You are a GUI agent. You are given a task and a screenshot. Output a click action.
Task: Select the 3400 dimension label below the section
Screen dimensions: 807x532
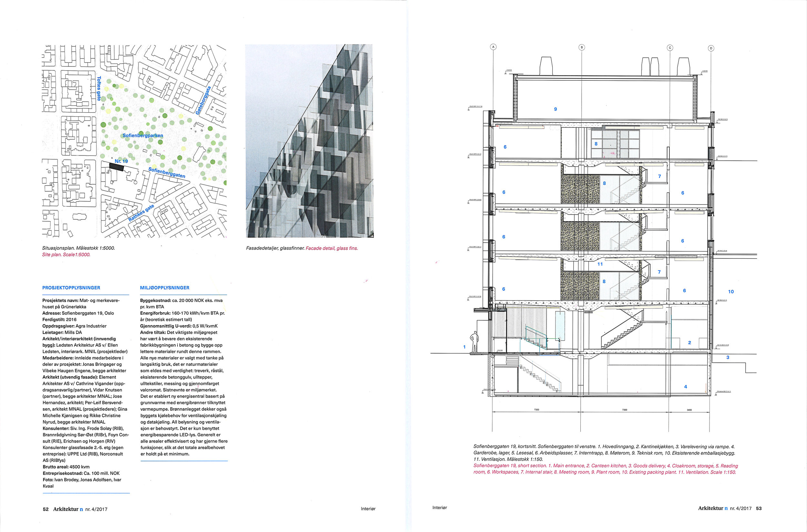pos(689,410)
